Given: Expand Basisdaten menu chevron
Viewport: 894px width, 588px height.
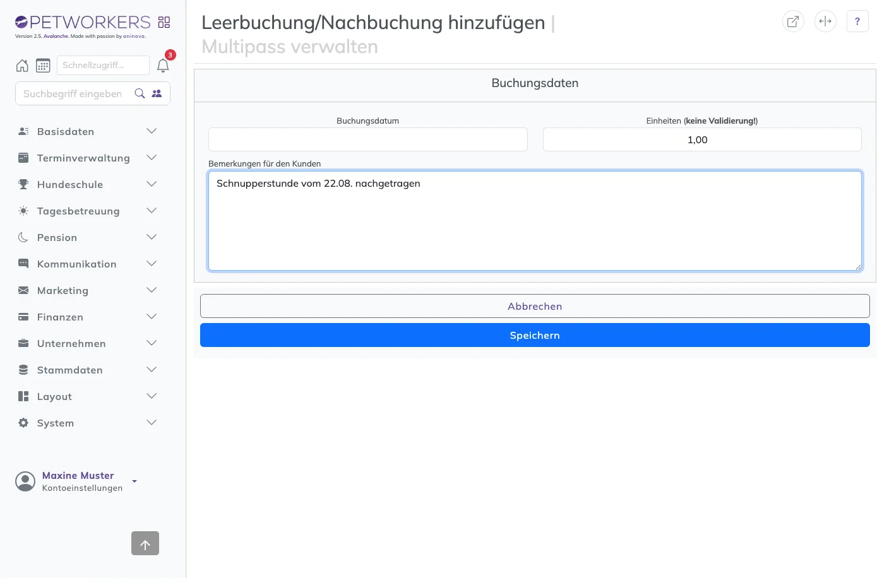Looking at the screenshot, I should tap(152, 131).
